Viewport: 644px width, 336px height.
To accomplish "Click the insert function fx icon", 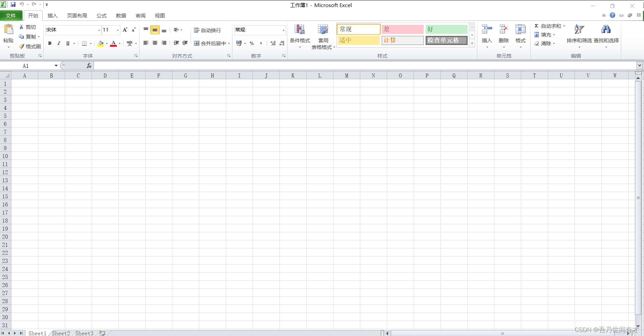I will [89, 66].
